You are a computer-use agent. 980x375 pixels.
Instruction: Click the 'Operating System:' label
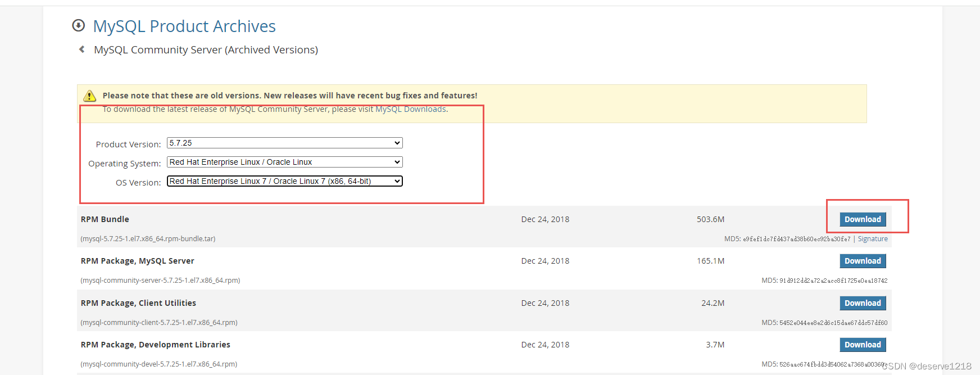click(125, 164)
